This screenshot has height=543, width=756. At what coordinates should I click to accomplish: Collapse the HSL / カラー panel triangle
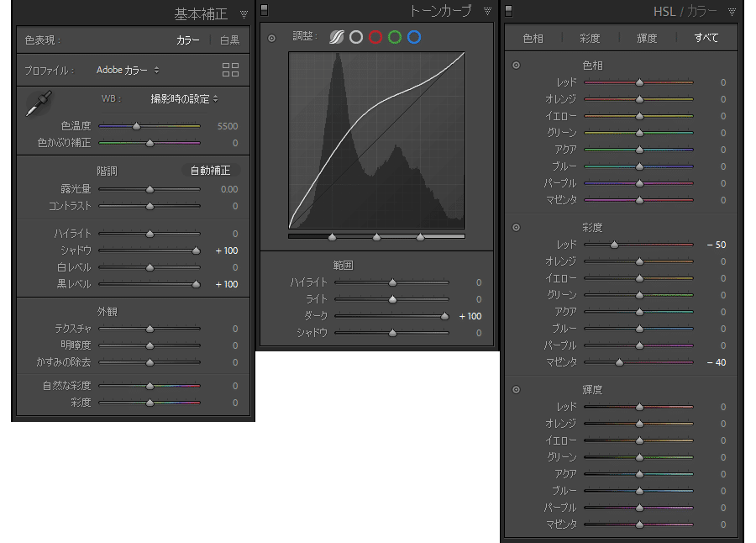[x=732, y=12]
